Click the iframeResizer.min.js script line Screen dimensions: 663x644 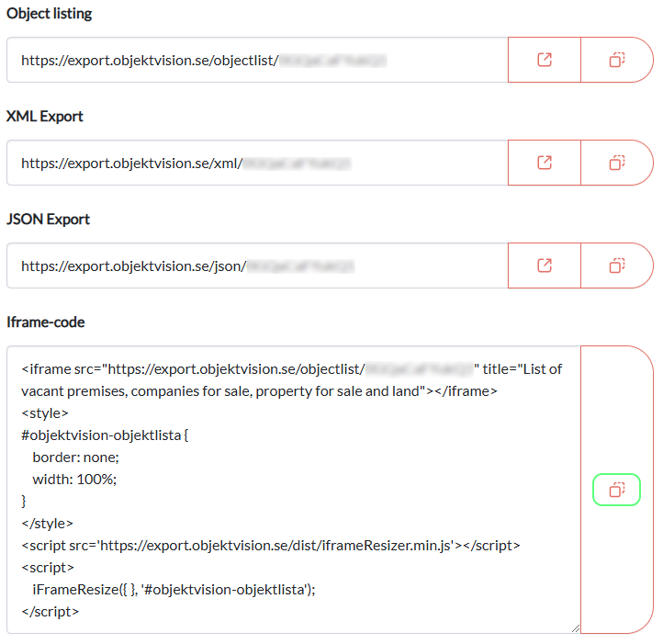(271, 546)
